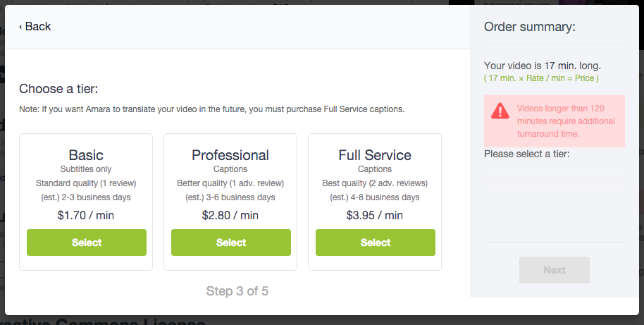Click the disabled Next button

click(555, 270)
